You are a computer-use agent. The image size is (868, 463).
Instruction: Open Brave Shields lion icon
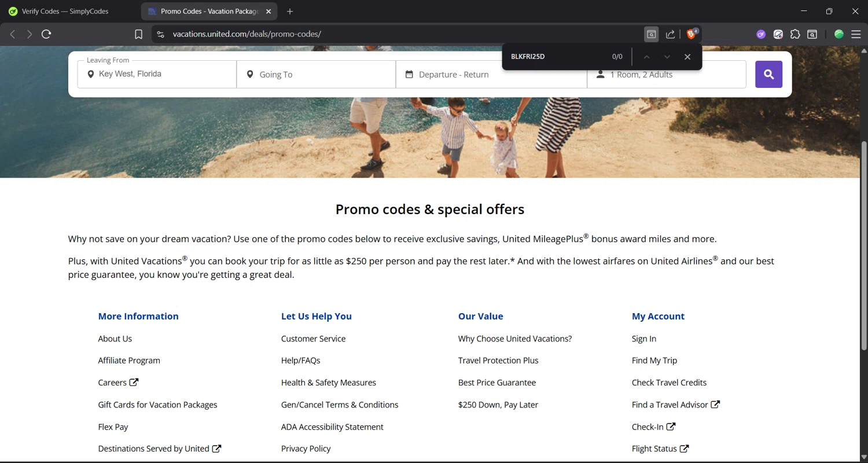point(692,34)
